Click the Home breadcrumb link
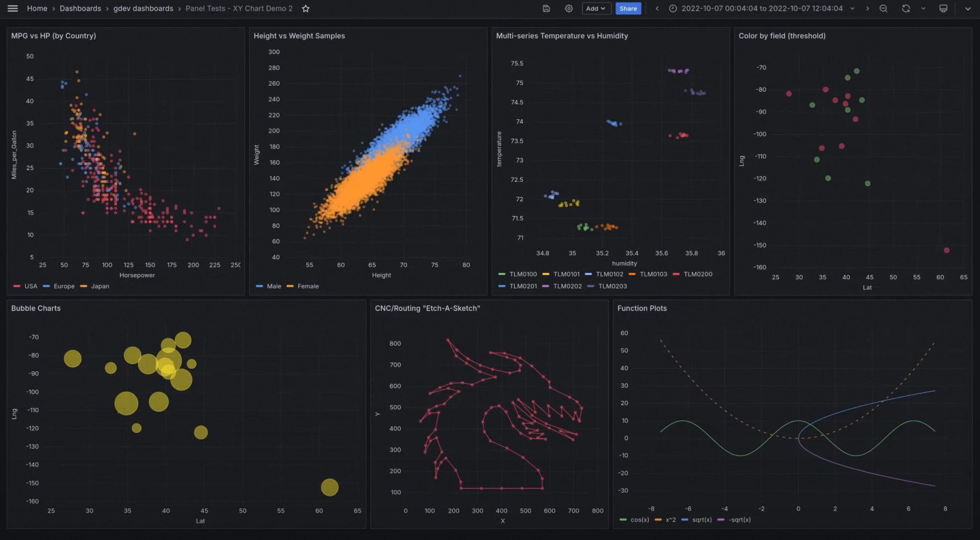Image resolution: width=980 pixels, height=540 pixels. pyautogui.click(x=37, y=8)
